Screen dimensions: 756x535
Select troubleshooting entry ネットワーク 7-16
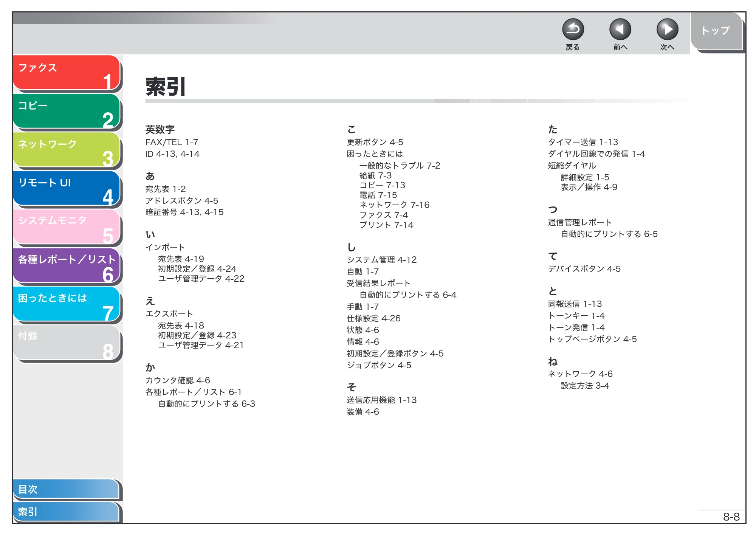click(395, 205)
